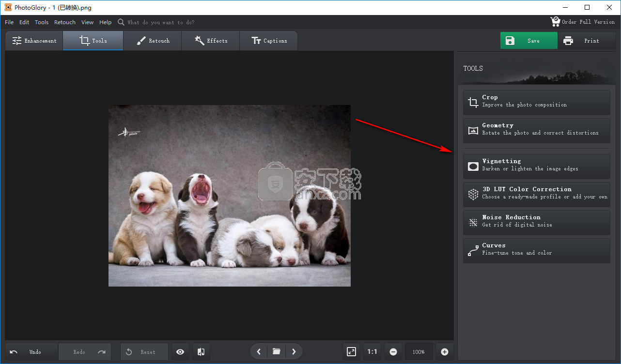Open the Retouch menu

(65, 22)
